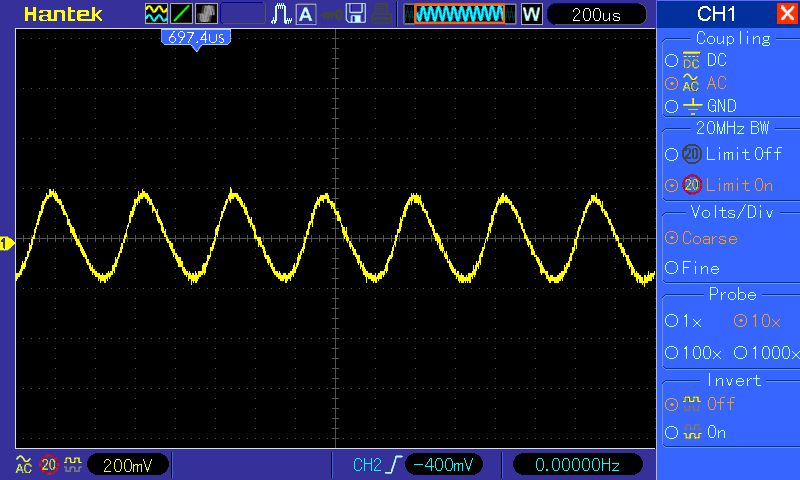
Task: Click the AC coupling status icon at bottom
Action: 23,464
